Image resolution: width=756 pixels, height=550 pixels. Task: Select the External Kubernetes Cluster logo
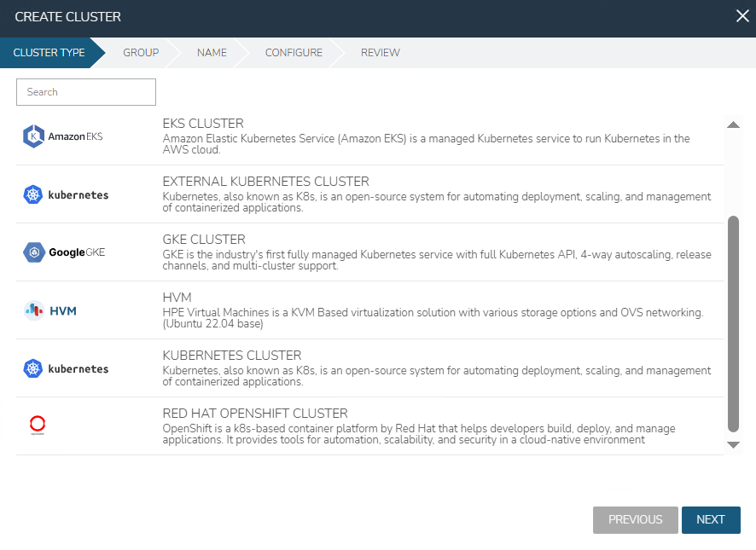coord(66,194)
